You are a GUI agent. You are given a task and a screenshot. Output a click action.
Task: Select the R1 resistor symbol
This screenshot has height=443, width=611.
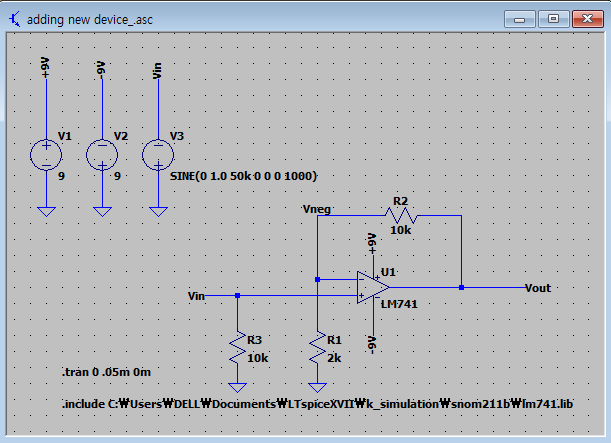(x=317, y=348)
